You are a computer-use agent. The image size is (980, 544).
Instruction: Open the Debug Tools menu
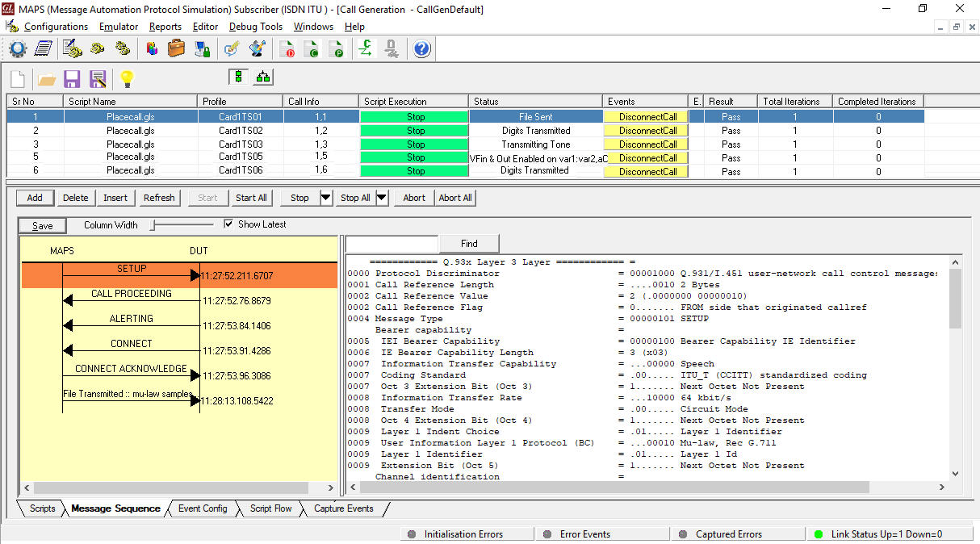[256, 27]
